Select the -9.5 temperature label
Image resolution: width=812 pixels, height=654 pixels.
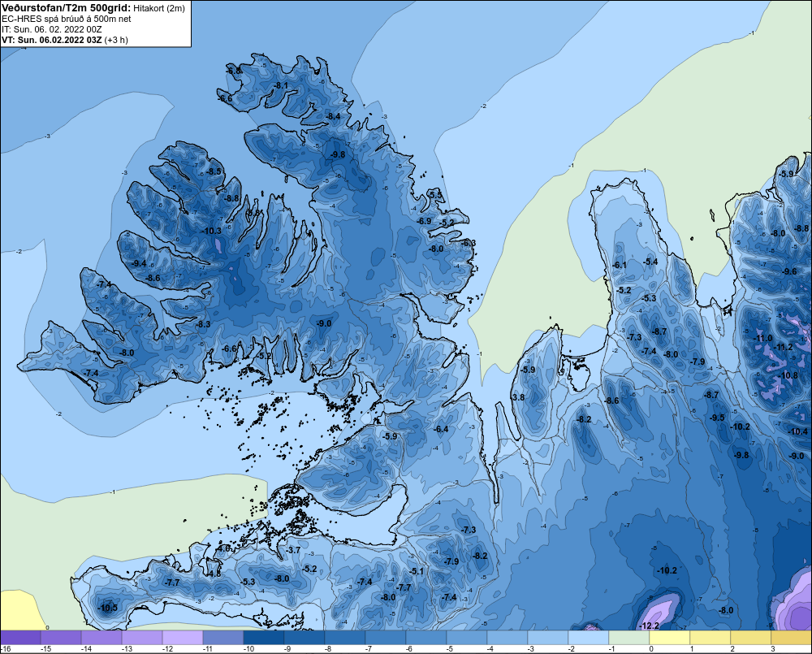point(717,417)
